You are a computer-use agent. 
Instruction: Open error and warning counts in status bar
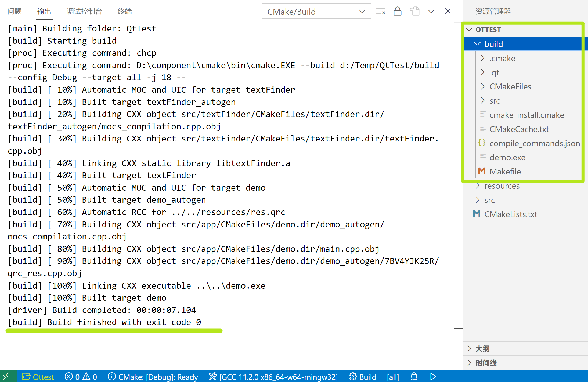[81, 376]
